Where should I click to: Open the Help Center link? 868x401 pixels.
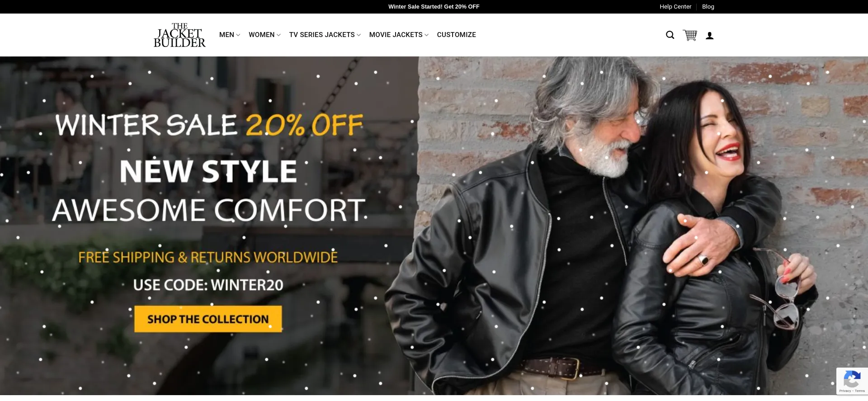pos(675,7)
